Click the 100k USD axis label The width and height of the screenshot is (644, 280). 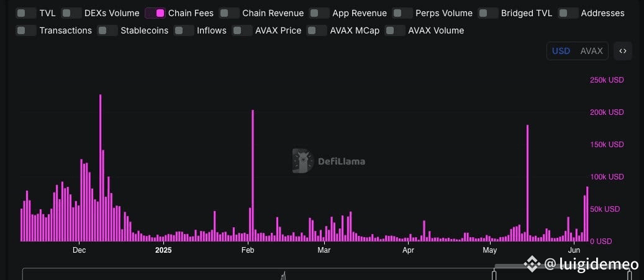(x=607, y=176)
